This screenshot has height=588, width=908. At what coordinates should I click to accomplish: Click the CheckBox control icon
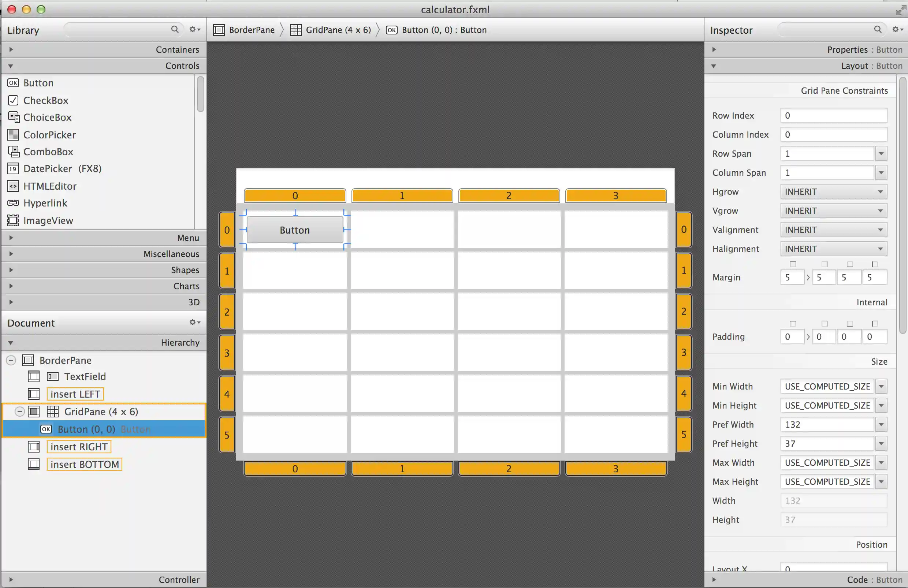pos(13,100)
